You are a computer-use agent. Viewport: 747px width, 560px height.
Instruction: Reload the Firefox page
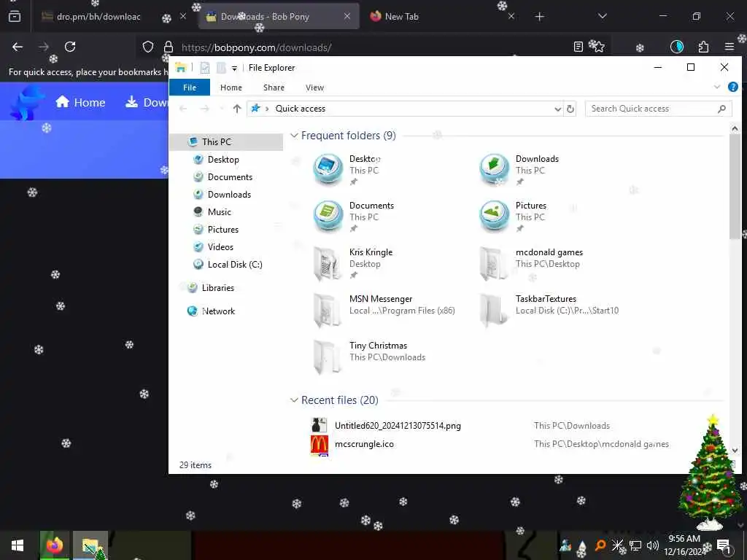(x=70, y=47)
